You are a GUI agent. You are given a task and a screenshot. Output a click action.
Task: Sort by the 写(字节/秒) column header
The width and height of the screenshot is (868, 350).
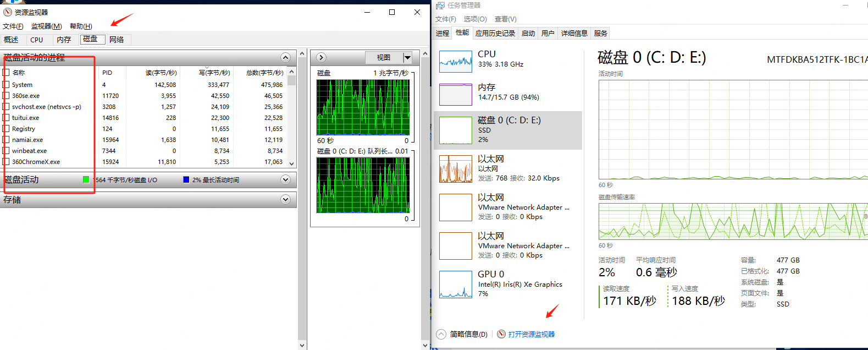coord(207,73)
